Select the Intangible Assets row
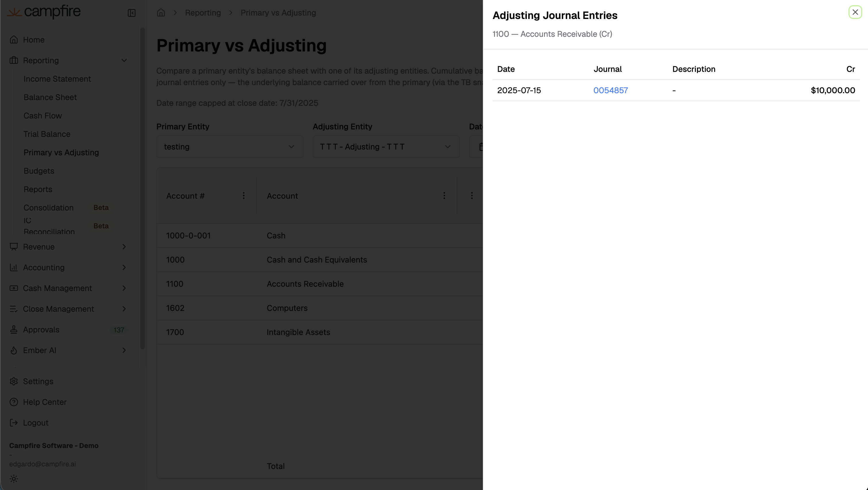The width and height of the screenshot is (868, 490). pyautogui.click(x=320, y=332)
